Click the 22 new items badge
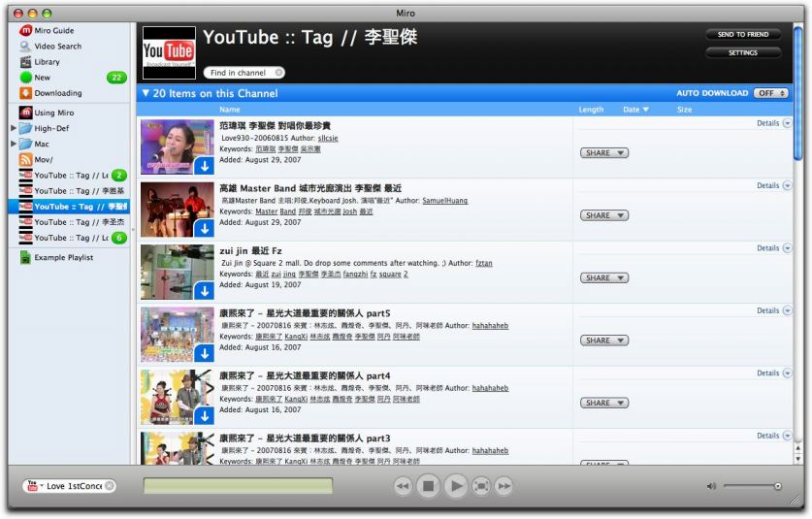This screenshot has height=519, width=812. [x=116, y=78]
